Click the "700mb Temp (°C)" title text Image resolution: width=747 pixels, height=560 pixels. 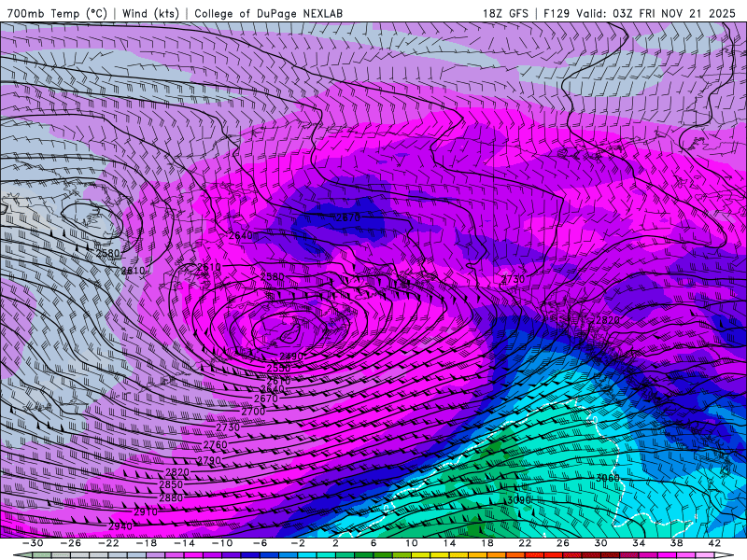57,13
